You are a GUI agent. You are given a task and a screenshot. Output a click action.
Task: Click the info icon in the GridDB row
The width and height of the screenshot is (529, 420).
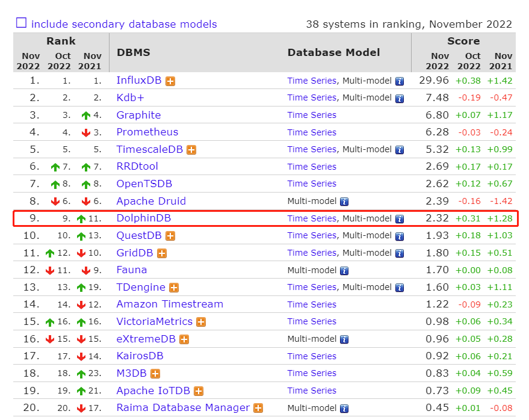(400, 254)
